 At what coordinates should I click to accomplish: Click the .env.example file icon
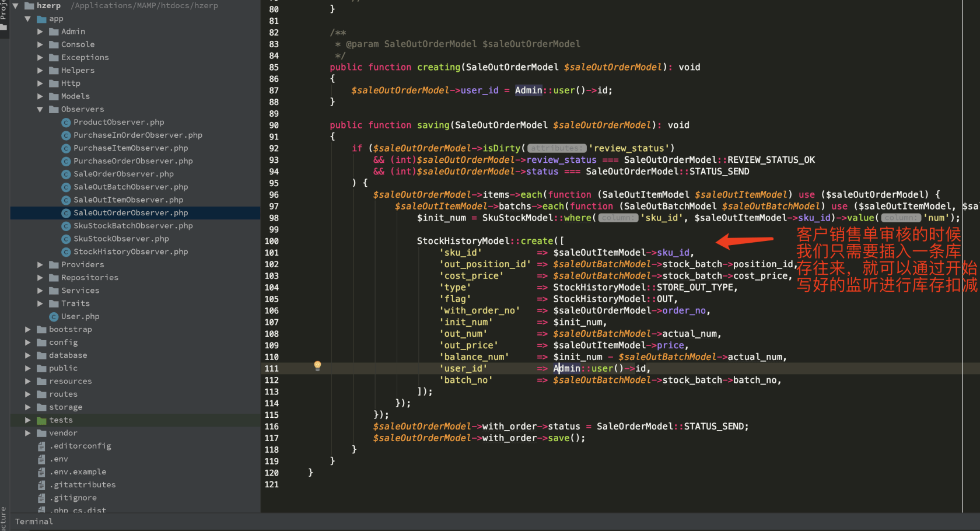41,472
